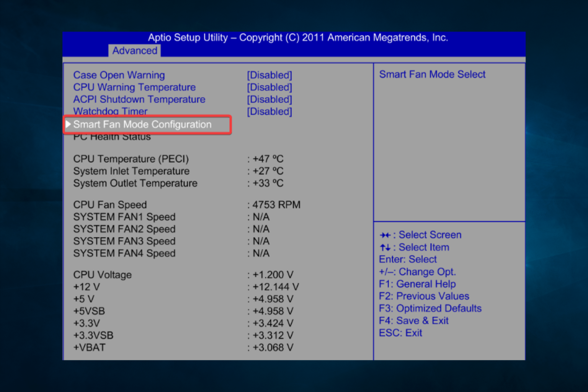
Task: Select F4: Save & Exit
Action: coord(413,320)
